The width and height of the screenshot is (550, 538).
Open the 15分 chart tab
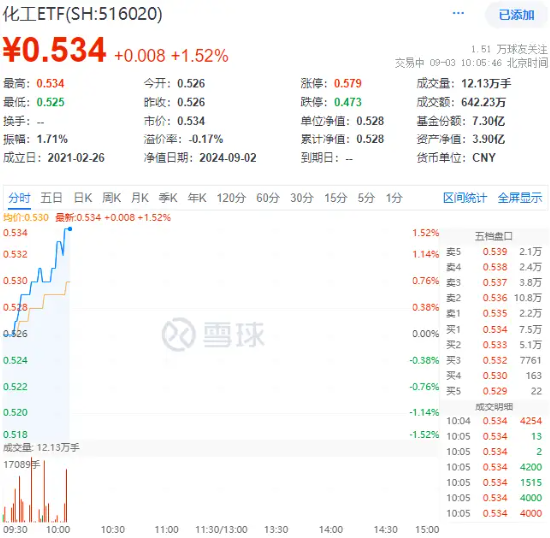click(335, 198)
